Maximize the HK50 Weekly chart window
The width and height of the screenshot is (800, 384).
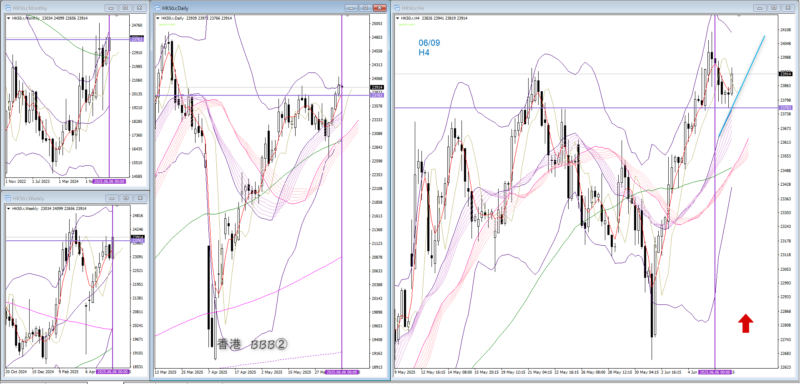[x=126, y=198]
